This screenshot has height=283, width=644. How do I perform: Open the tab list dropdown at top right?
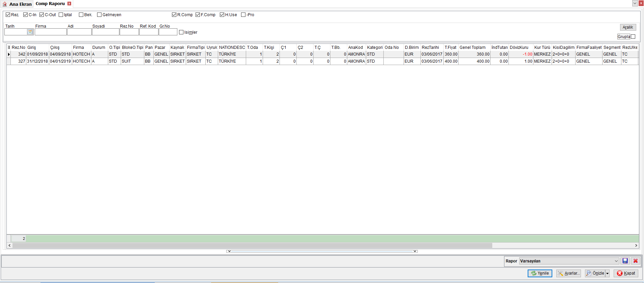coord(635,3)
